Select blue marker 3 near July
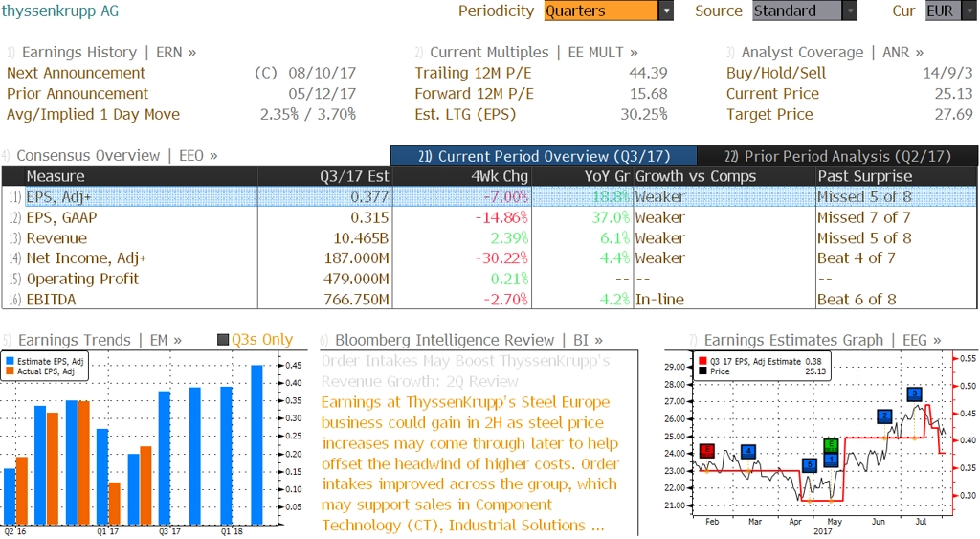 click(x=915, y=393)
